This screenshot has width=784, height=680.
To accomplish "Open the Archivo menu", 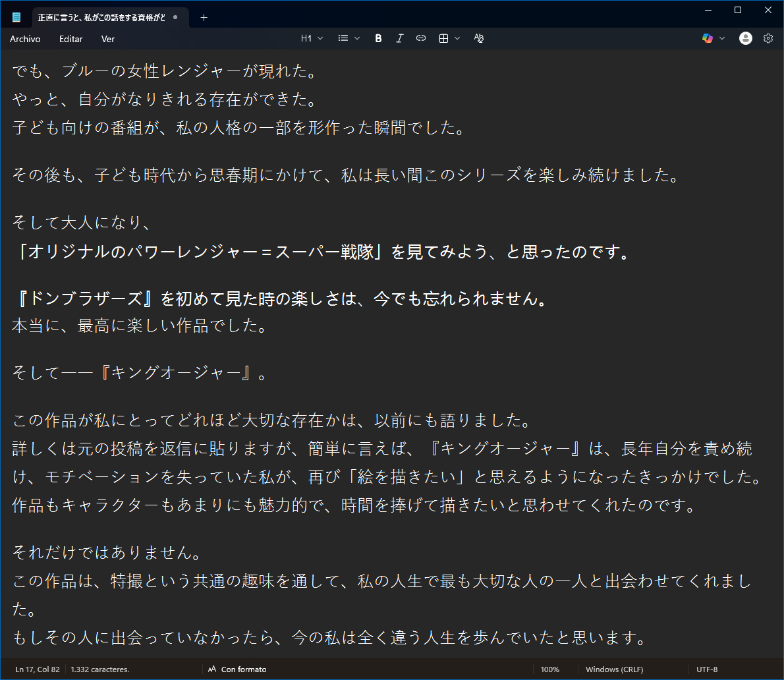I will (25, 38).
